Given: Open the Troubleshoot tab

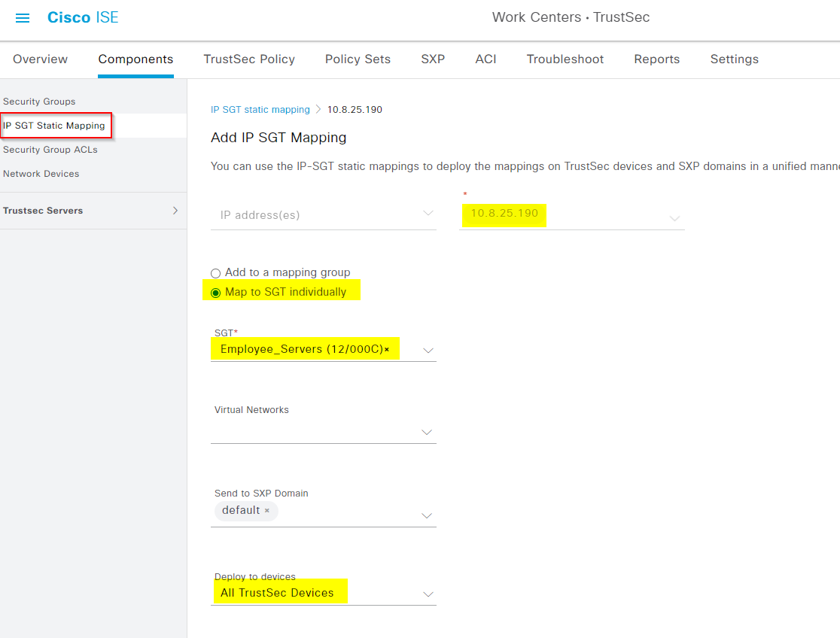Looking at the screenshot, I should 565,59.
